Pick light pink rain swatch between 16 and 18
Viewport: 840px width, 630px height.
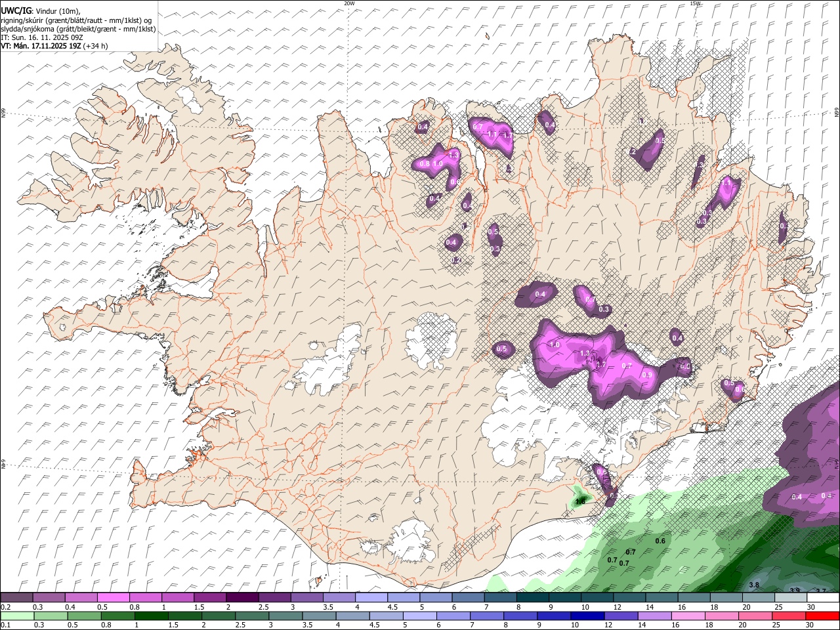point(687,616)
